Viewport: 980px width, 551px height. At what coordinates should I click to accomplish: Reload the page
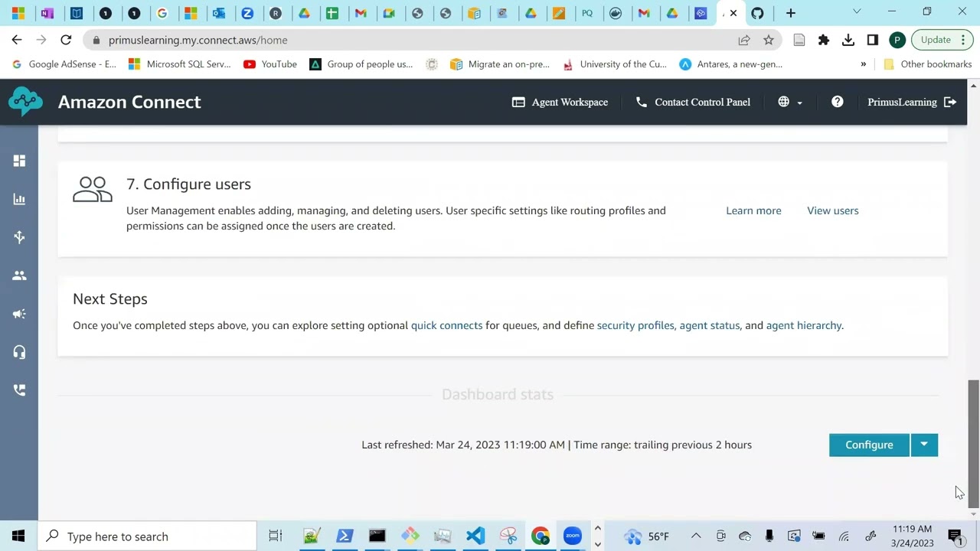tap(66, 40)
